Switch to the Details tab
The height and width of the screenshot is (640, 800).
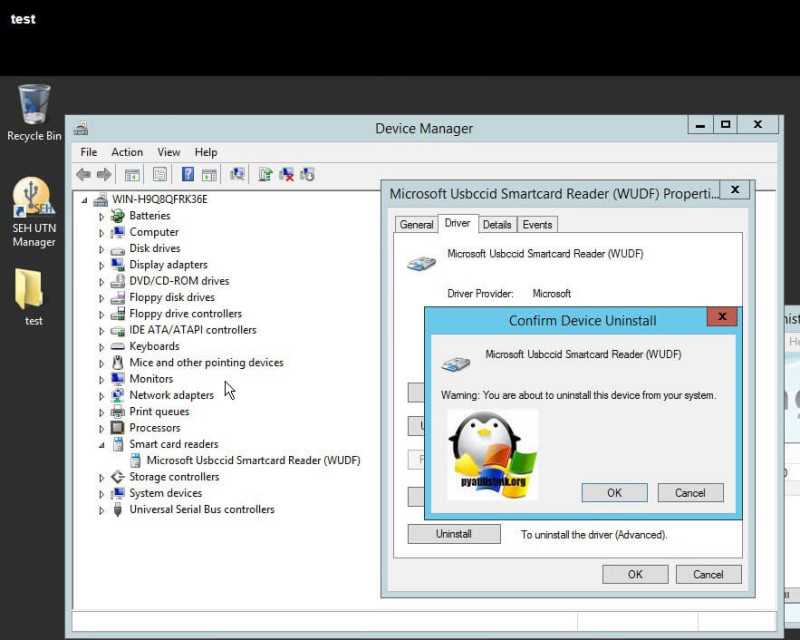497,225
